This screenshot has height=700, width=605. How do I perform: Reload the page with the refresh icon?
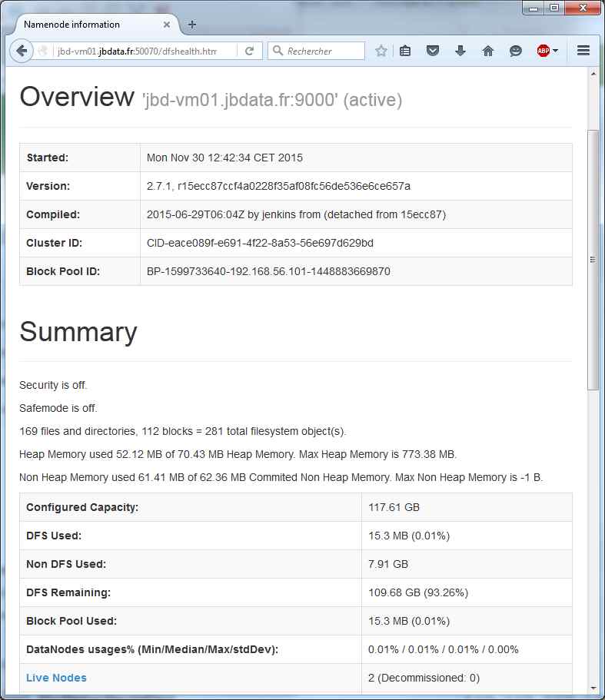click(249, 51)
